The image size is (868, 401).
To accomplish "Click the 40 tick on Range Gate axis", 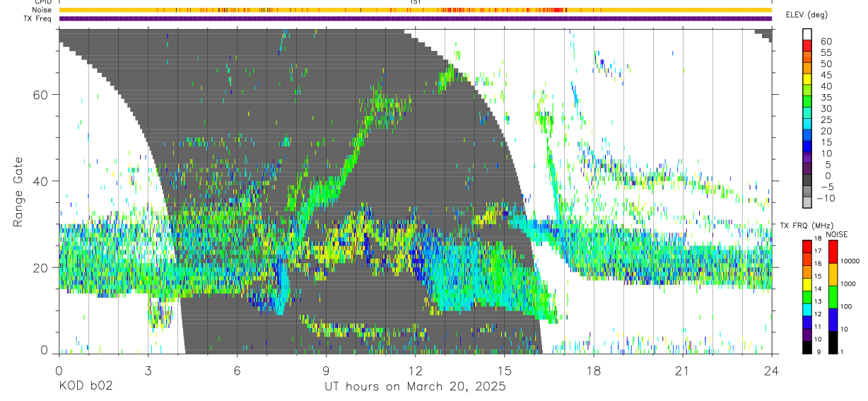I will click(42, 181).
